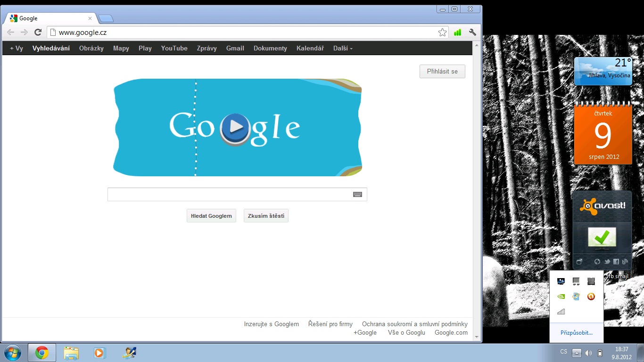Reload the page with the refresh icon
The height and width of the screenshot is (362, 644).
coord(38,33)
